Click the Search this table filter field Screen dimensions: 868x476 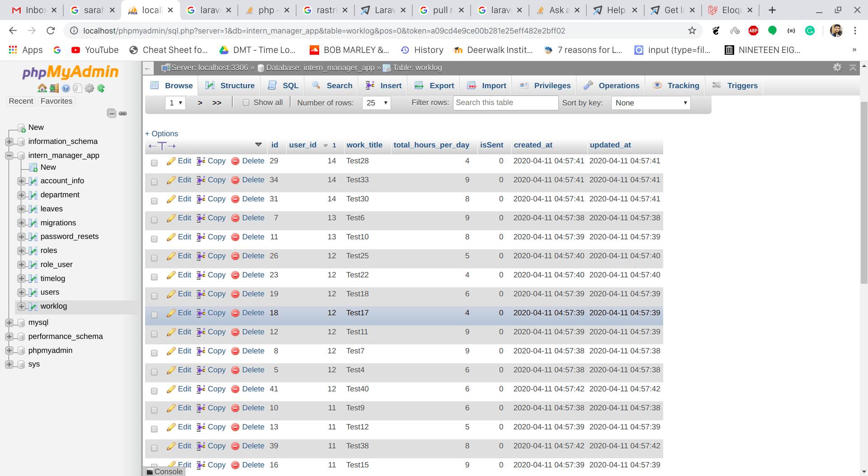(x=505, y=103)
